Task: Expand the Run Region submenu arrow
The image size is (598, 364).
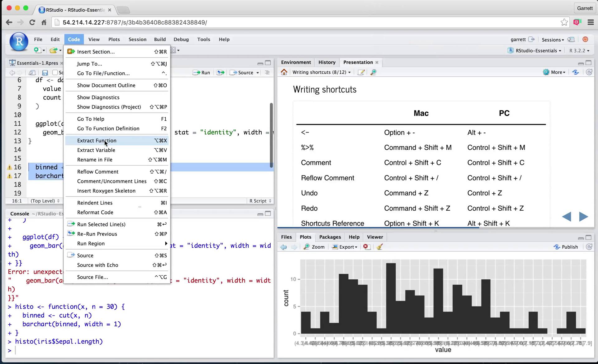Action: coord(166,243)
